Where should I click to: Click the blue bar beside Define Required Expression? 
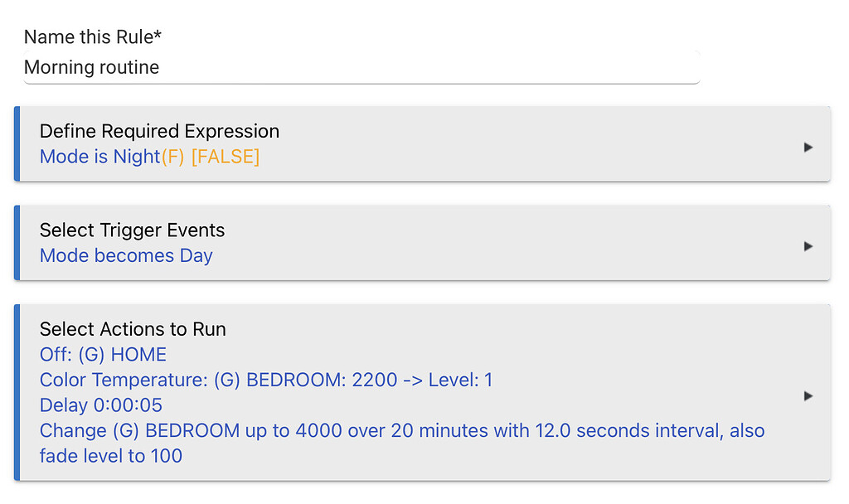click(x=17, y=143)
